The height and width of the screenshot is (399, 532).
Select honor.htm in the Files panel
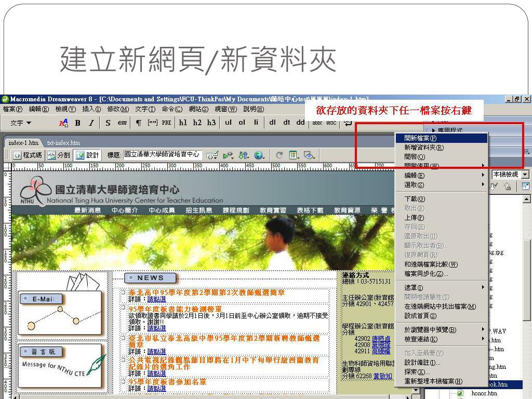pos(484,394)
